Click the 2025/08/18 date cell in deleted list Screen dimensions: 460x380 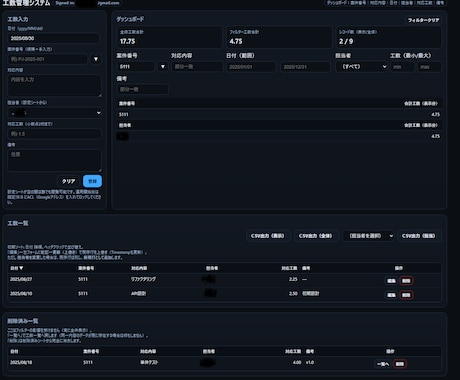[x=21, y=362]
